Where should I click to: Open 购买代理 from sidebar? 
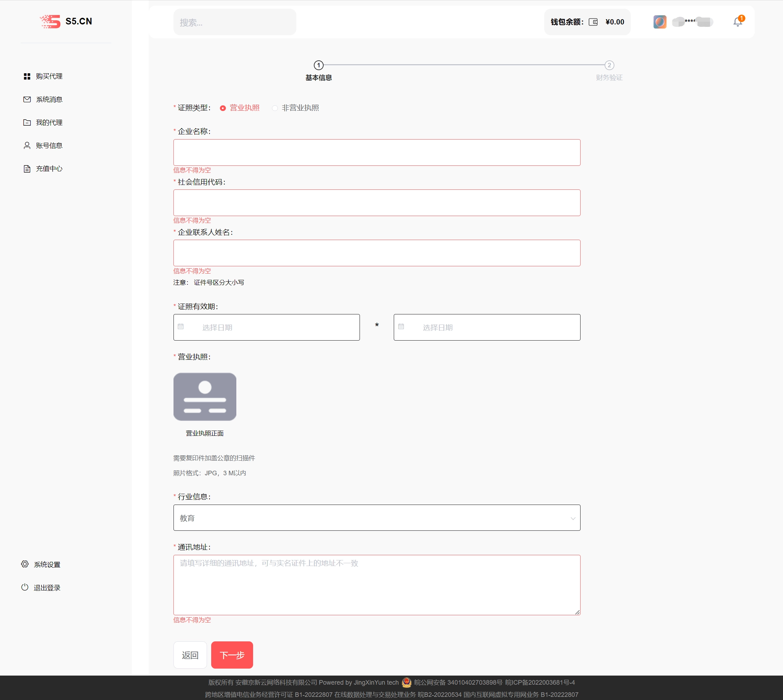point(49,76)
